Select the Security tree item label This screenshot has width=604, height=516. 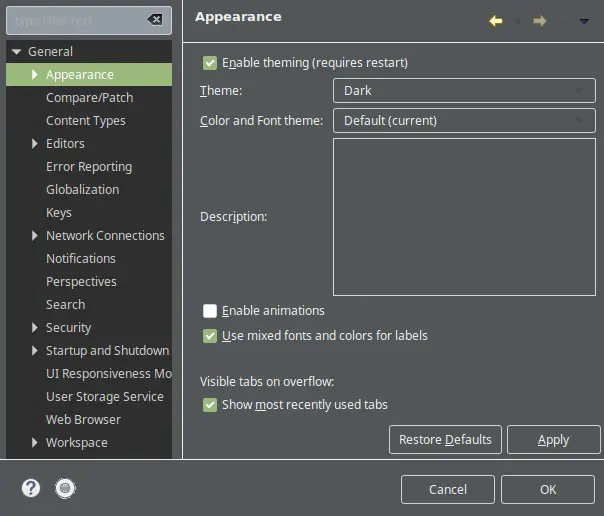68,327
